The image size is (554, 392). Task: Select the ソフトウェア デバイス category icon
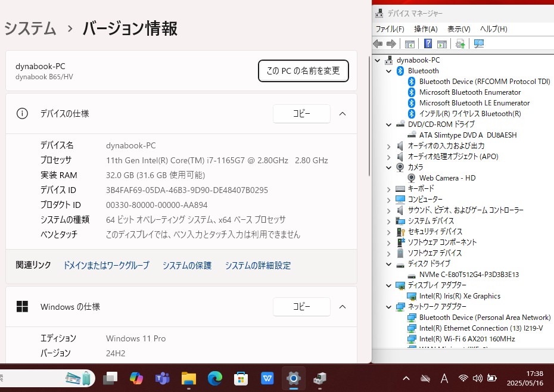pos(400,253)
